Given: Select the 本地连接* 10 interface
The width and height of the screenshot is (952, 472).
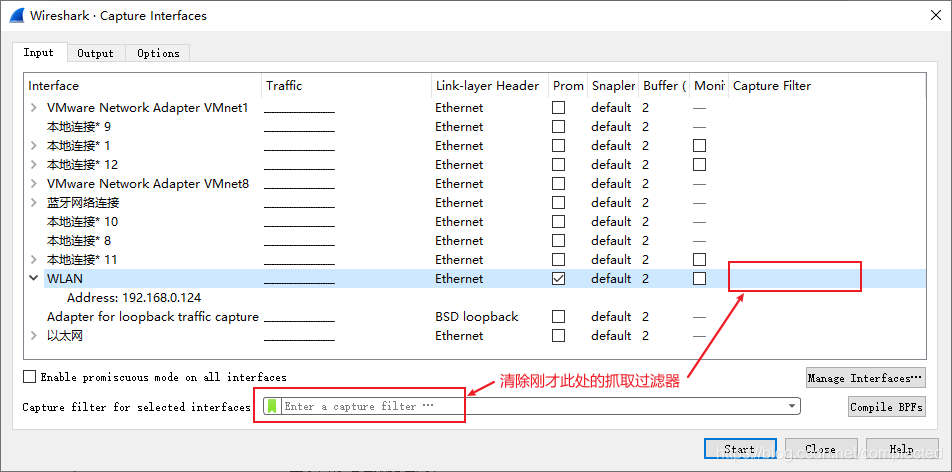Looking at the screenshot, I should [x=83, y=222].
